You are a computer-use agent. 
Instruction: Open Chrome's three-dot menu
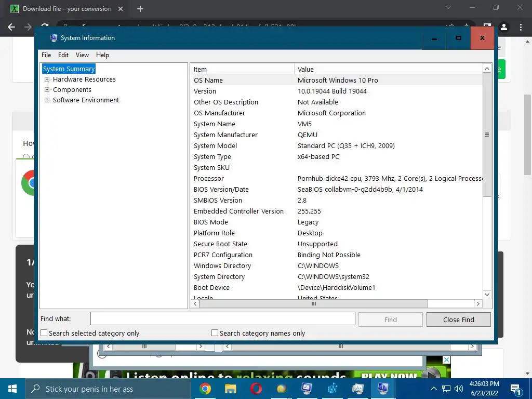[521, 27]
